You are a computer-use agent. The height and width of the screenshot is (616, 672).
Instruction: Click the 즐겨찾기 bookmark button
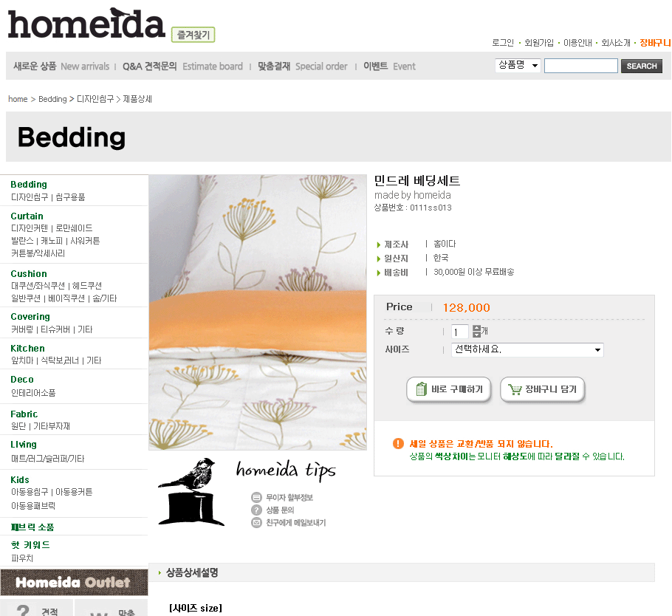193,35
